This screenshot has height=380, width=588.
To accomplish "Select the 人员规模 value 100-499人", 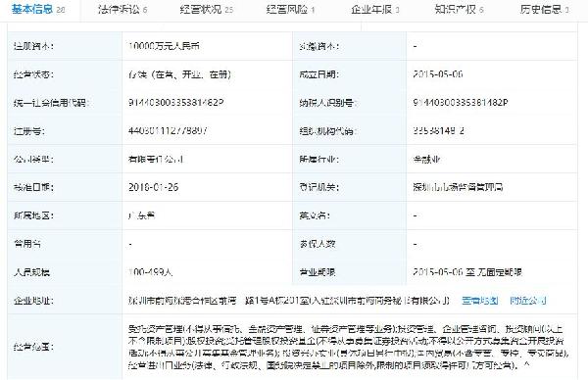I will point(150,272).
